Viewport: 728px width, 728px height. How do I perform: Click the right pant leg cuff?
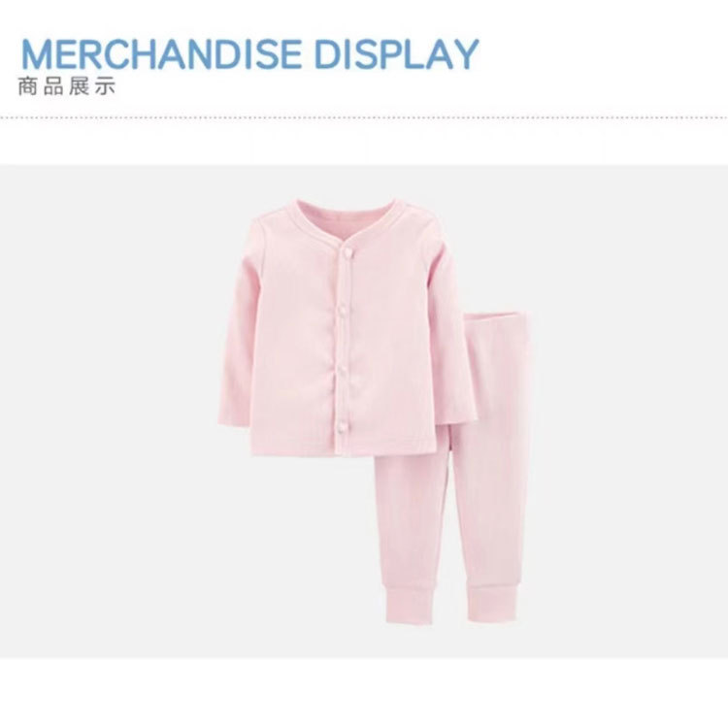coord(492,601)
